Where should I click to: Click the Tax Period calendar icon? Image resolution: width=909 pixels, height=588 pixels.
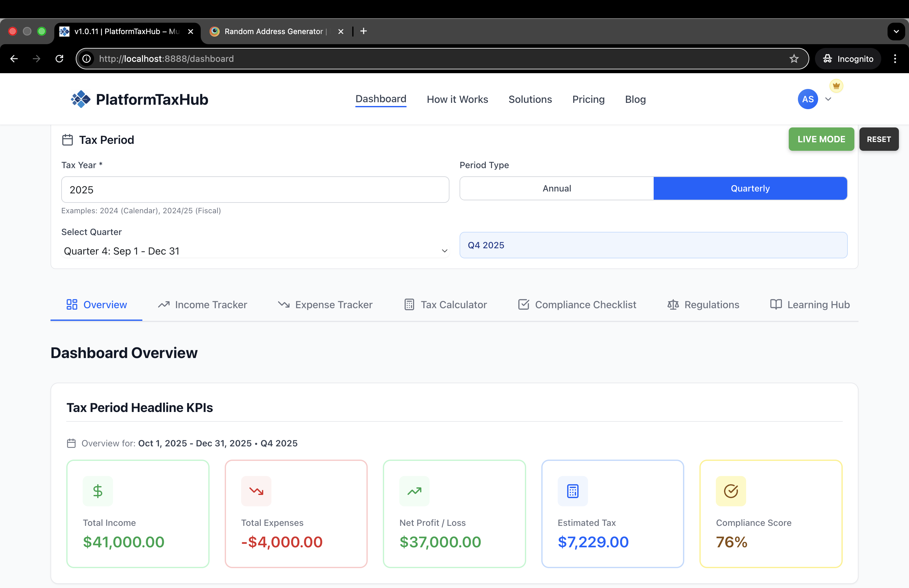coord(67,140)
